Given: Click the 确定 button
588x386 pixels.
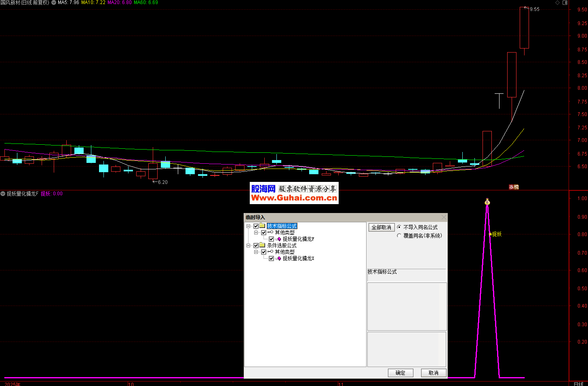Looking at the screenshot, I should [x=400, y=373].
